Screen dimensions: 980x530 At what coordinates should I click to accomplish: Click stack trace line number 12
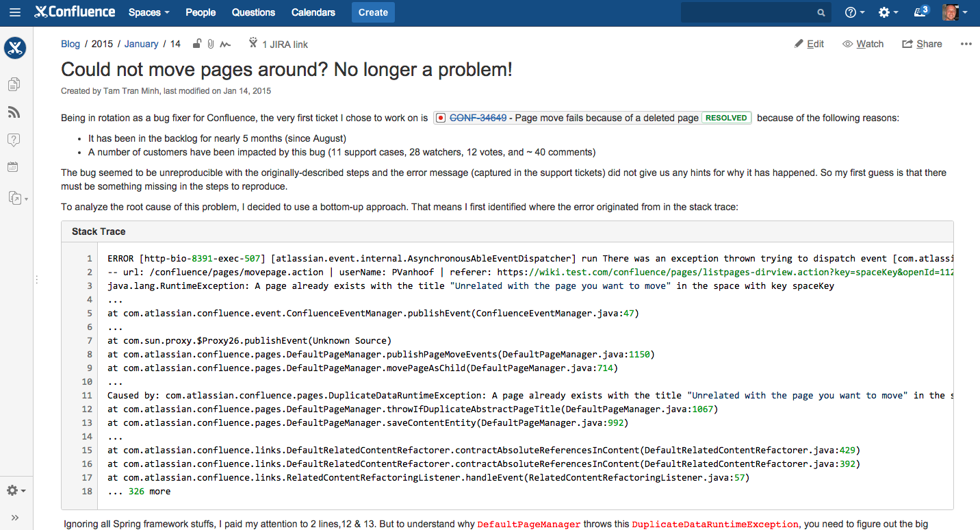coord(87,409)
